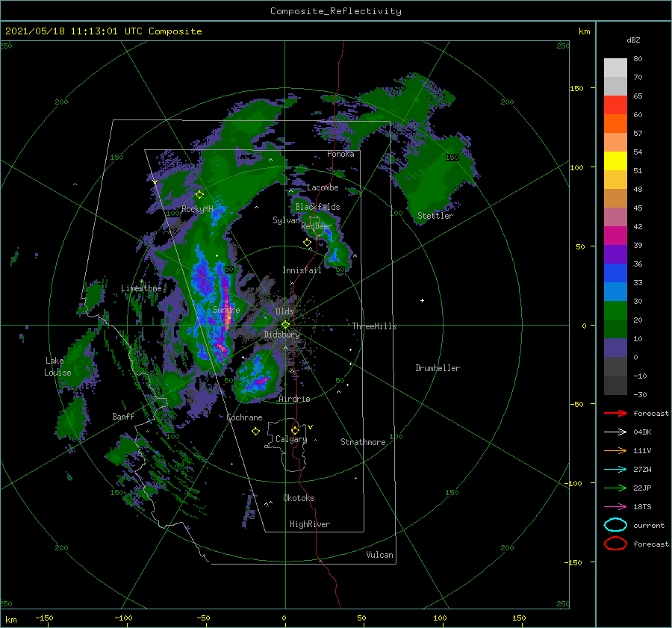Click the yellow swatch in dBZ scale

pyautogui.click(x=615, y=161)
